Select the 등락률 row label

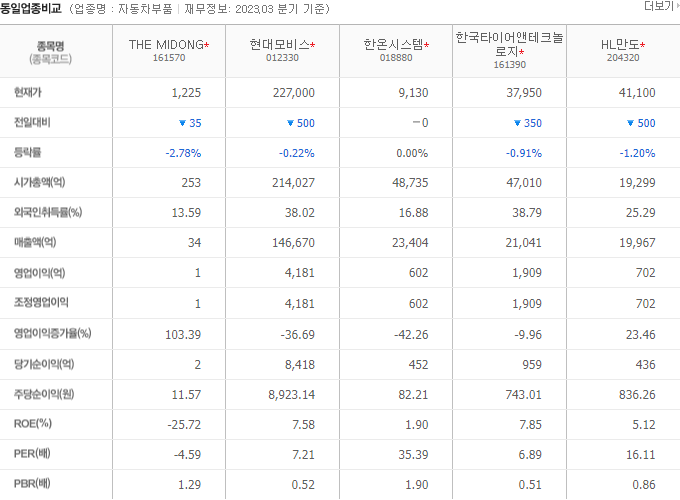[x=27, y=152]
